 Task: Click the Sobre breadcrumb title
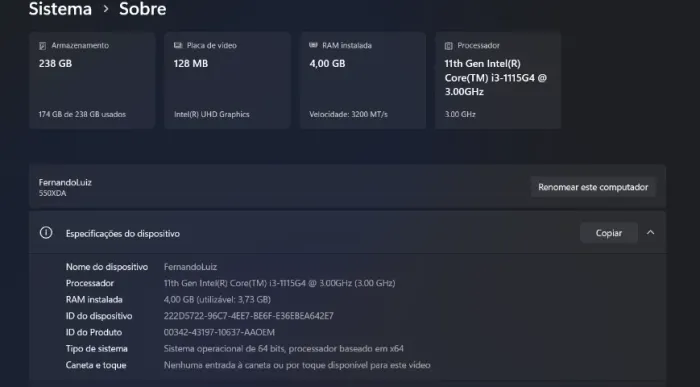[x=142, y=9]
